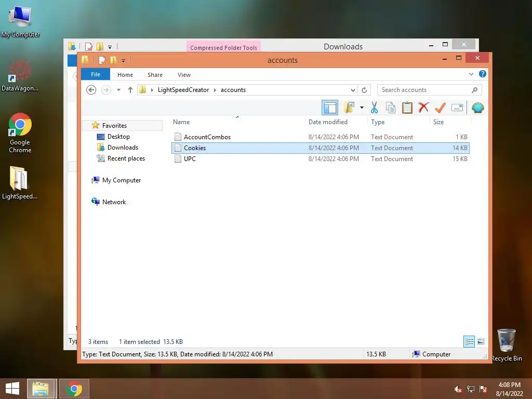Click the Downloads window title bar
532x399 pixels.
coord(343,46)
